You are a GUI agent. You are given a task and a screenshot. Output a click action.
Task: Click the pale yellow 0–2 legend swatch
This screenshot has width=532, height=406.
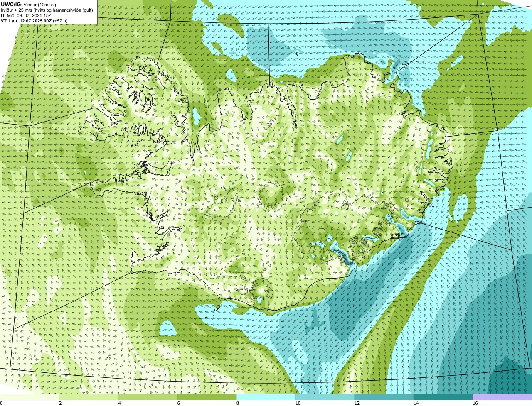(30, 397)
